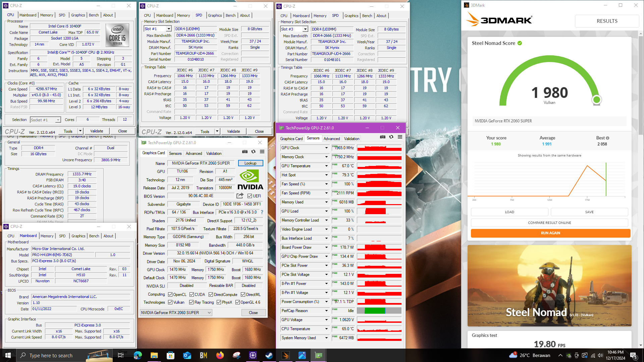The height and width of the screenshot is (362, 644).
Task: Open hamburger menu in GPU-Z Sensors window
Action: (400, 137)
